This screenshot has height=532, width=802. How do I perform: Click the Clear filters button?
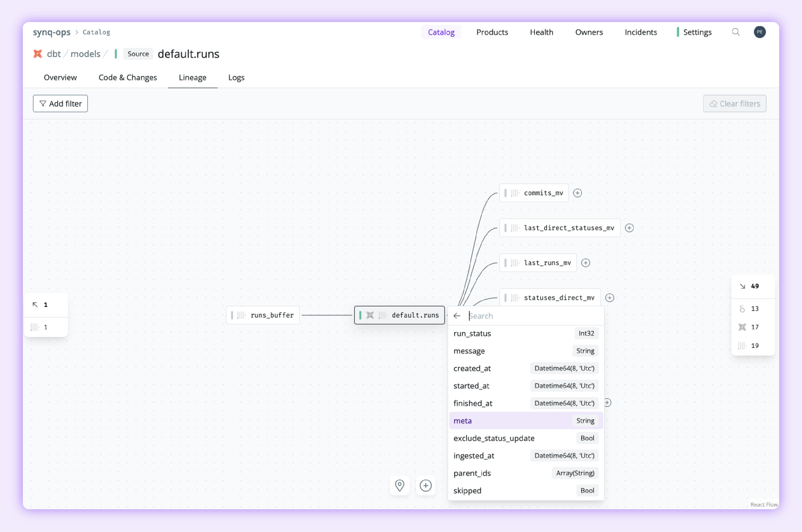[734, 103]
